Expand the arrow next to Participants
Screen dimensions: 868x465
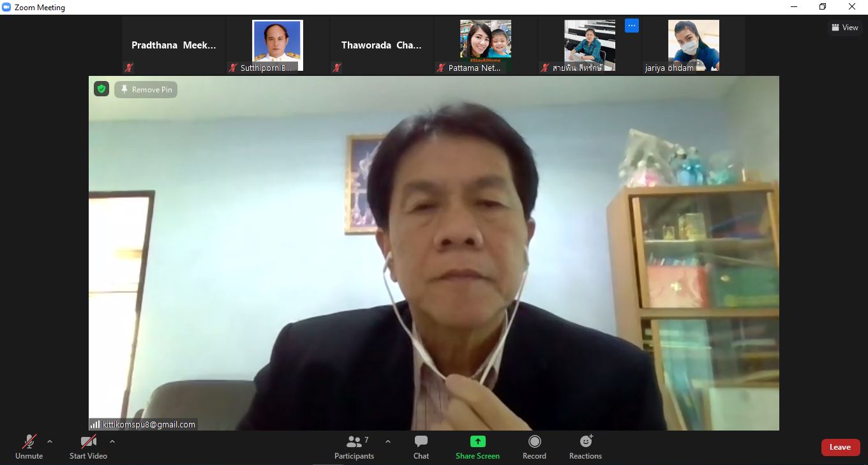pyautogui.click(x=387, y=441)
